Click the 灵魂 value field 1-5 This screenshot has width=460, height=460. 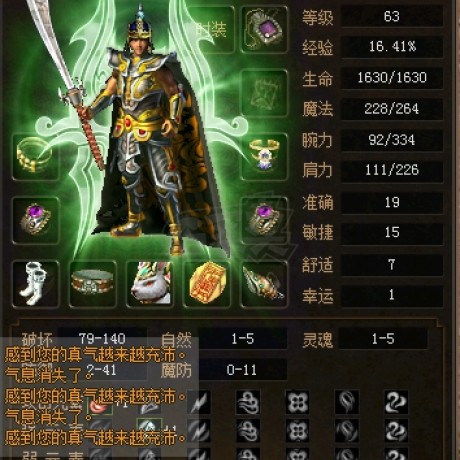(383, 339)
